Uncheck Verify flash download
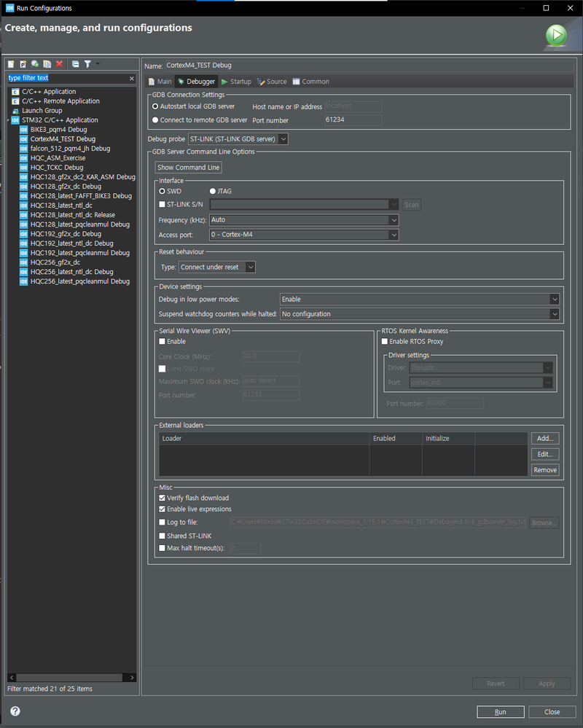 (163, 498)
